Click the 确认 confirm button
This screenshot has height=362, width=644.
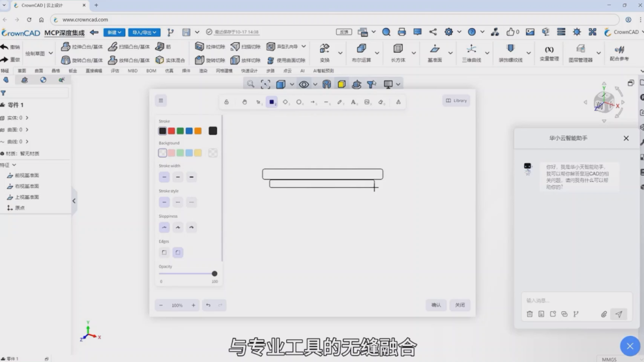(x=436, y=305)
